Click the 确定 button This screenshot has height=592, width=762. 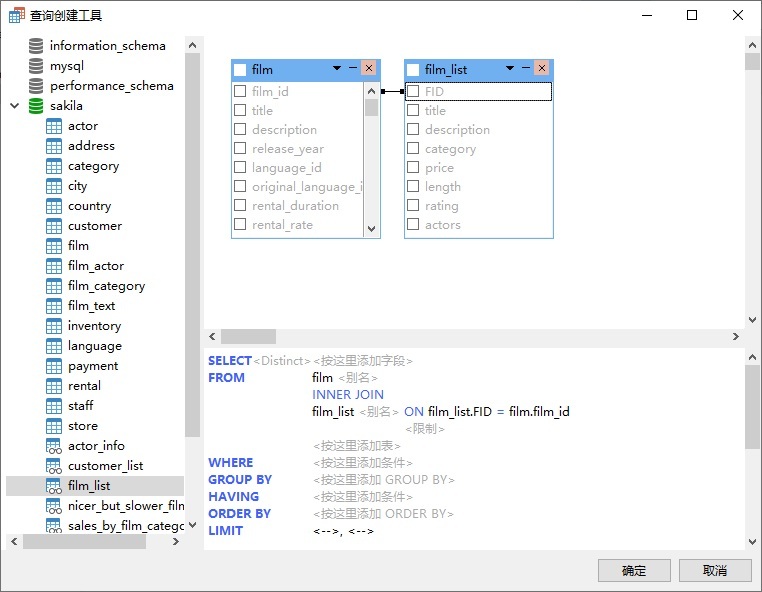634,570
